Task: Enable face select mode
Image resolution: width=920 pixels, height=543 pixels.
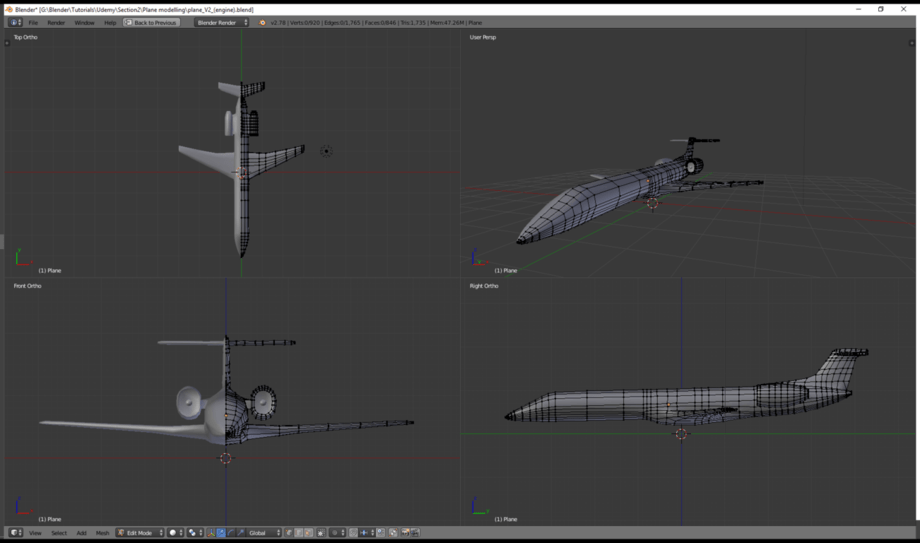Action: coord(308,532)
